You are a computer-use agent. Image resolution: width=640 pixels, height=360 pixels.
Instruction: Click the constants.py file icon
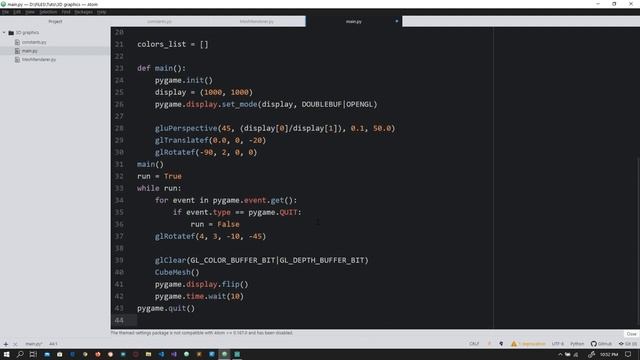click(17, 42)
